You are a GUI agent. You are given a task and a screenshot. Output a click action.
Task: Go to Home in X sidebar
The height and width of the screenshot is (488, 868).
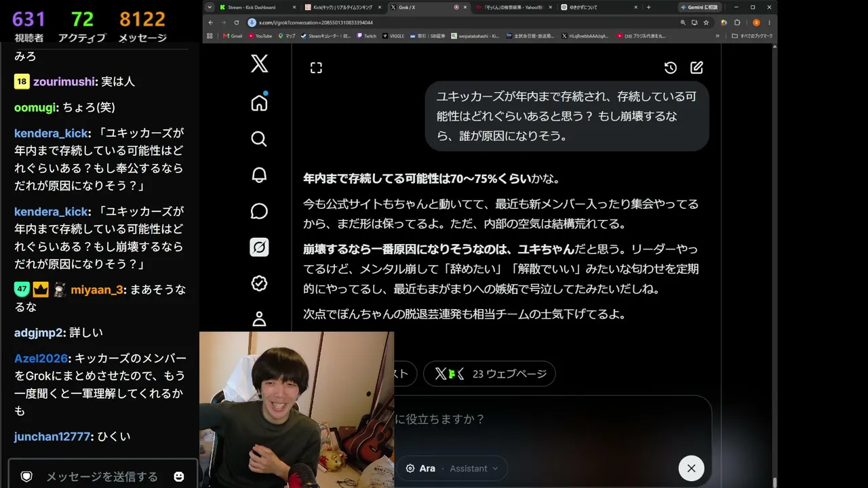pos(259,103)
